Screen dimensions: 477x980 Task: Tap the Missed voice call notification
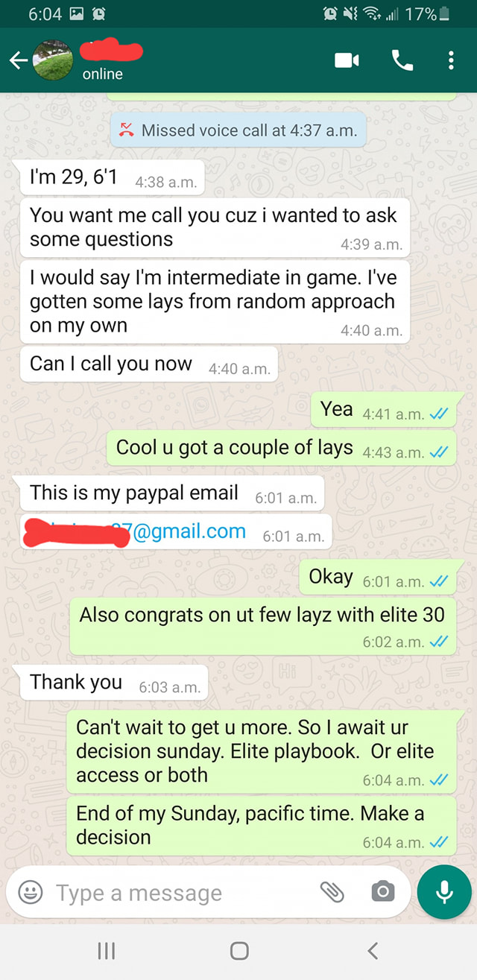238,130
